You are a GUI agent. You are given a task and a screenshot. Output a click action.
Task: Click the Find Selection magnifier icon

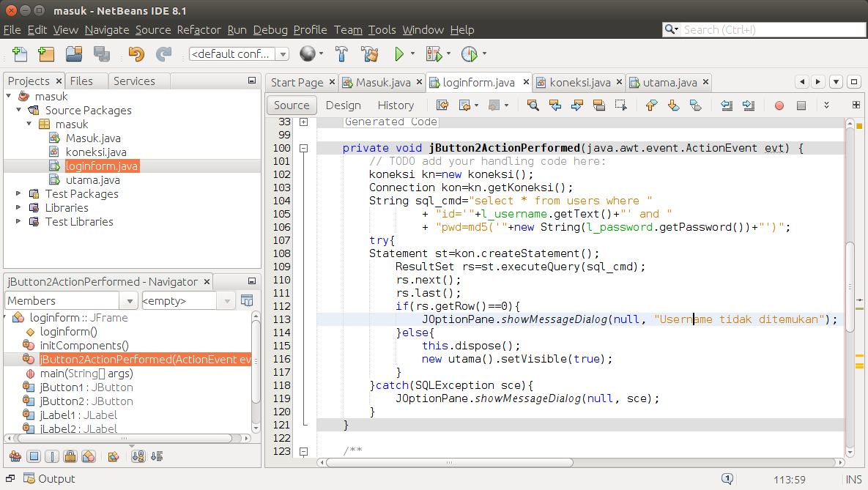[533, 105]
